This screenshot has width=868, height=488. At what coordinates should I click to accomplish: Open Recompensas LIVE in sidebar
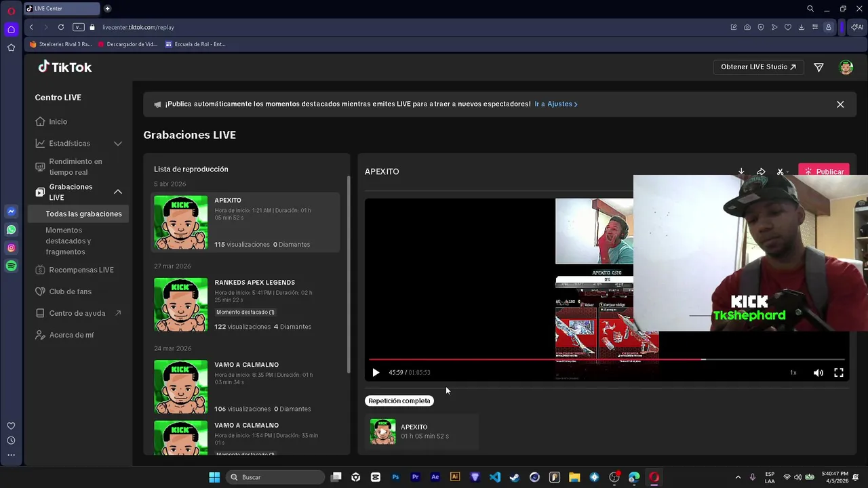tap(81, 270)
